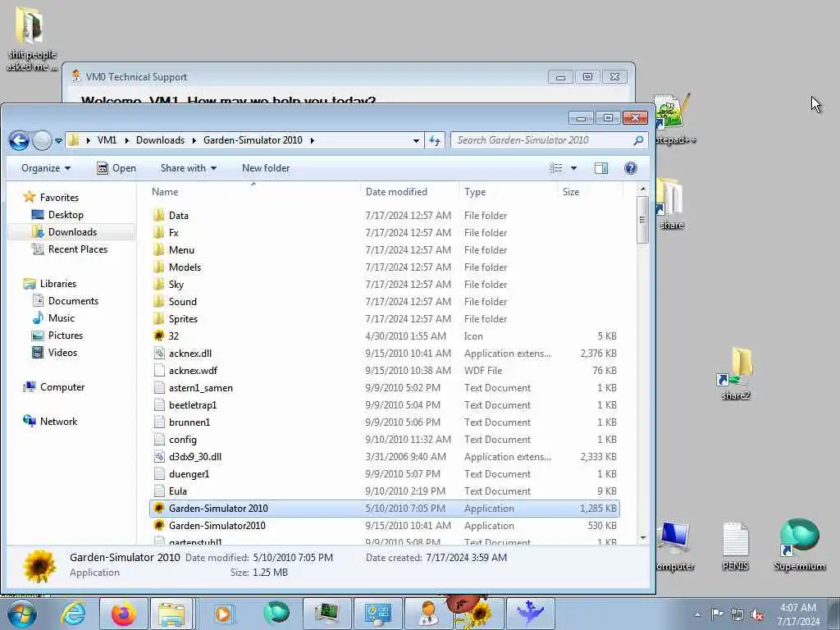The image size is (840, 630).
Task: Select the astern1_samen text document
Action: click(200, 388)
